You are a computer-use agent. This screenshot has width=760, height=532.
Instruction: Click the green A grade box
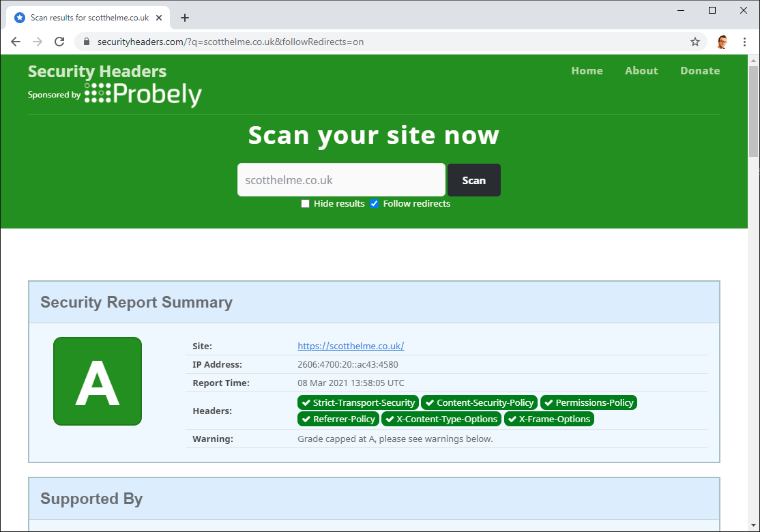[x=98, y=381]
